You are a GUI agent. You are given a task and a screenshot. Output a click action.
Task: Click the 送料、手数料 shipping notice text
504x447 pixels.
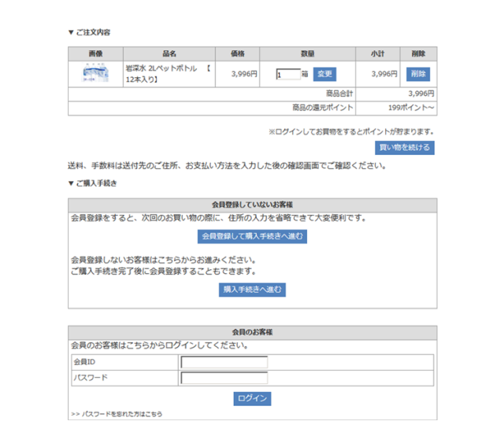(x=227, y=166)
